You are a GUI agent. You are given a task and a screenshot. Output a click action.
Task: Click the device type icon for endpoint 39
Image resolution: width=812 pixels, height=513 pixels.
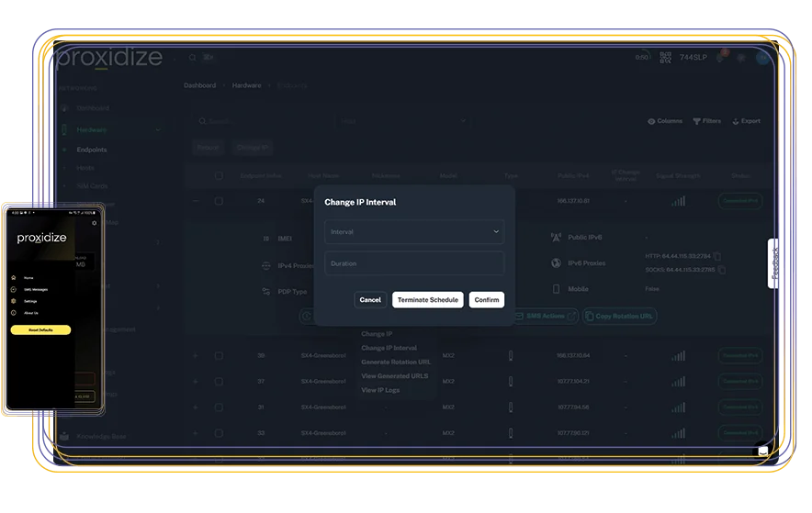[x=511, y=356]
